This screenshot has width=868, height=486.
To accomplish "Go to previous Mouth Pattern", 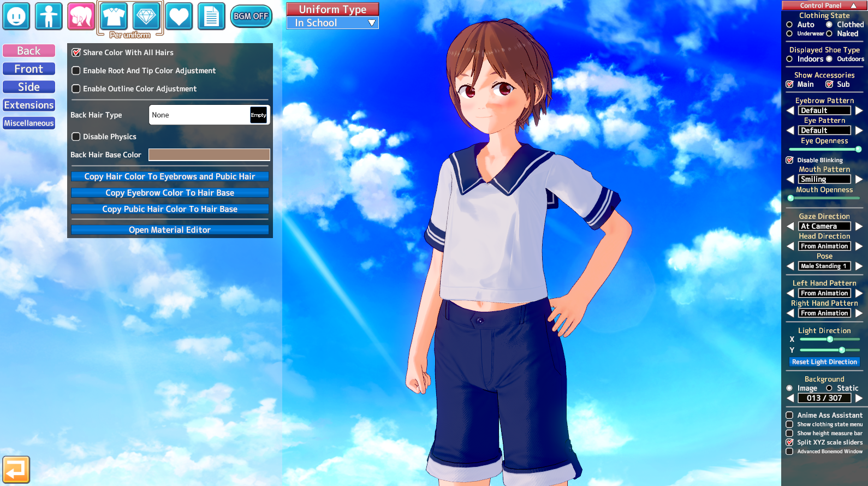I will pos(790,179).
